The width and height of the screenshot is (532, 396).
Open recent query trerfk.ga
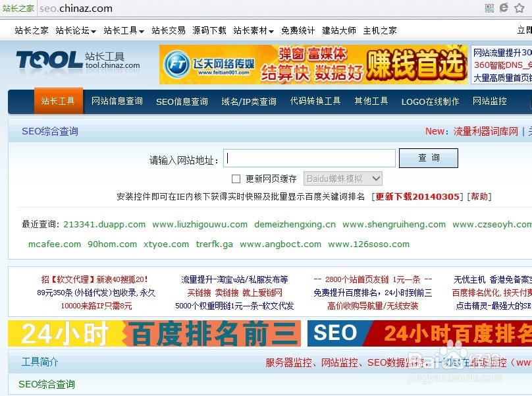click(215, 244)
